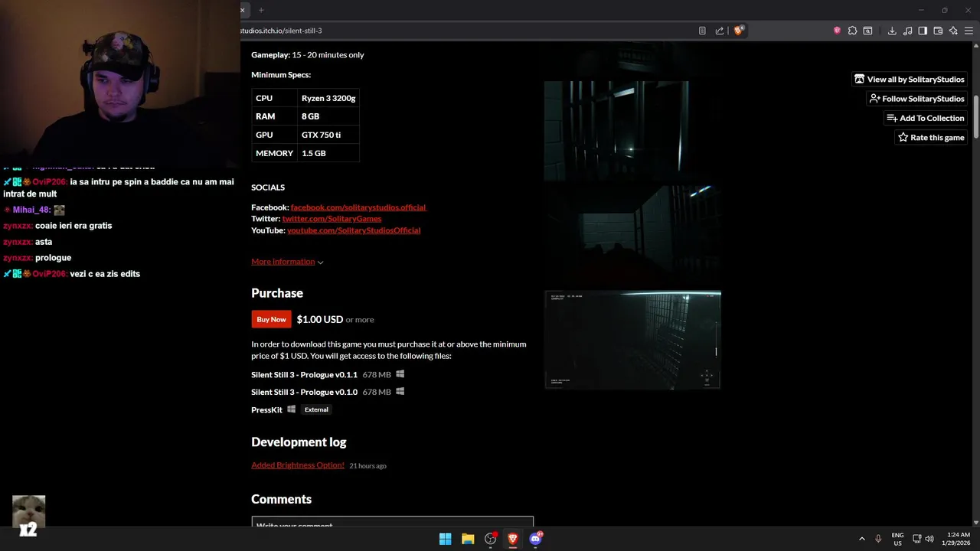Open the browser hamburger menu
Viewport: 980px width, 551px height.
[969, 31]
